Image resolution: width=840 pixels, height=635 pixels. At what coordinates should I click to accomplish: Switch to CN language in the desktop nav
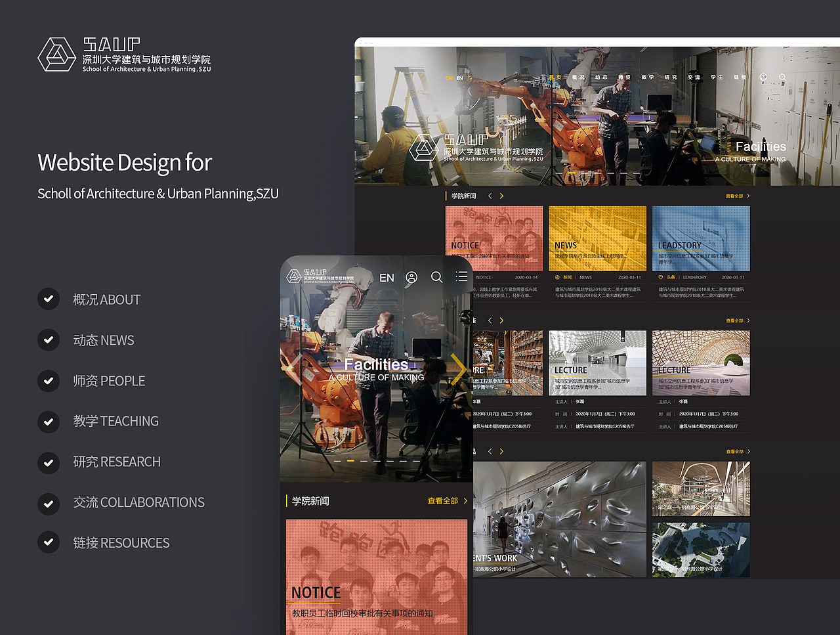[x=449, y=77]
